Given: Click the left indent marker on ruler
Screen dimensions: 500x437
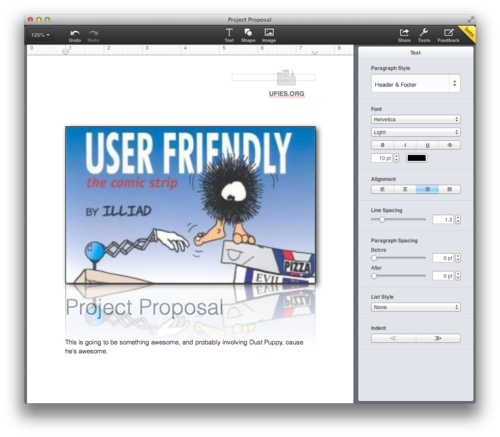Looking at the screenshot, I should tap(66, 51).
